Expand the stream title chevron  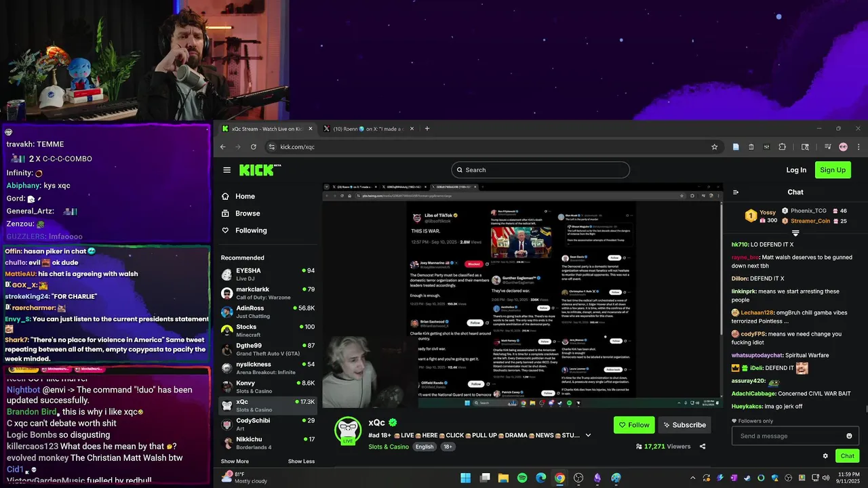click(x=588, y=435)
